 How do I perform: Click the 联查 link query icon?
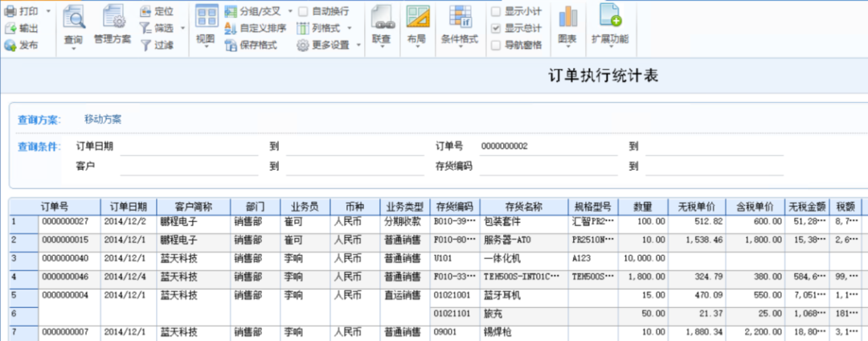click(x=382, y=17)
